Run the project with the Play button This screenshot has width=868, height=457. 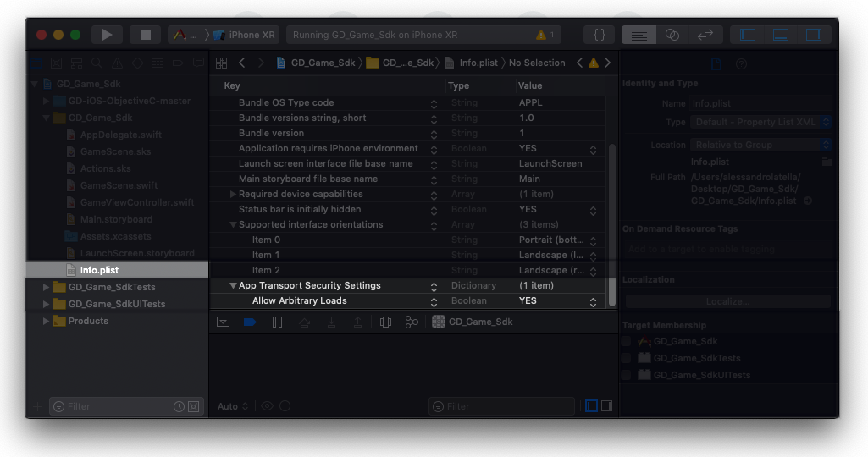pos(107,35)
